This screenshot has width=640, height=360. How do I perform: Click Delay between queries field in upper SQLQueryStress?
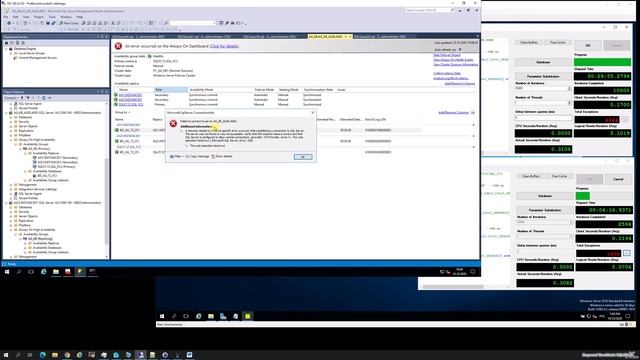pos(543,118)
